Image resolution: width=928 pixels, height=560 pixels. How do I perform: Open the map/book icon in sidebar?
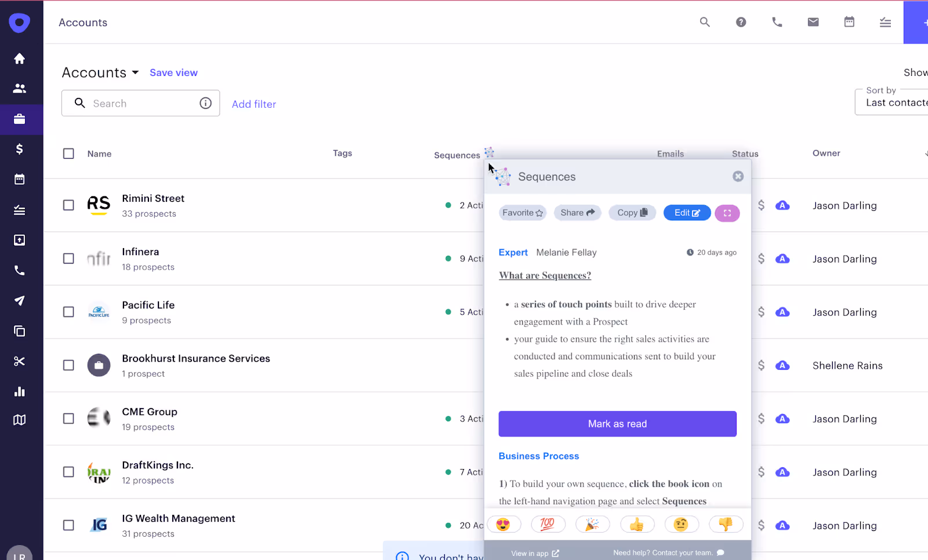coord(19,420)
